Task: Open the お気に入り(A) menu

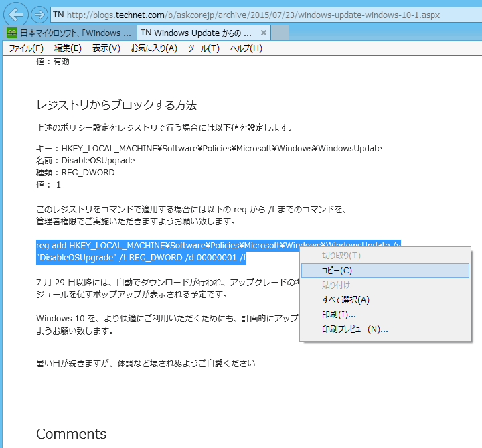Action: click(x=154, y=48)
